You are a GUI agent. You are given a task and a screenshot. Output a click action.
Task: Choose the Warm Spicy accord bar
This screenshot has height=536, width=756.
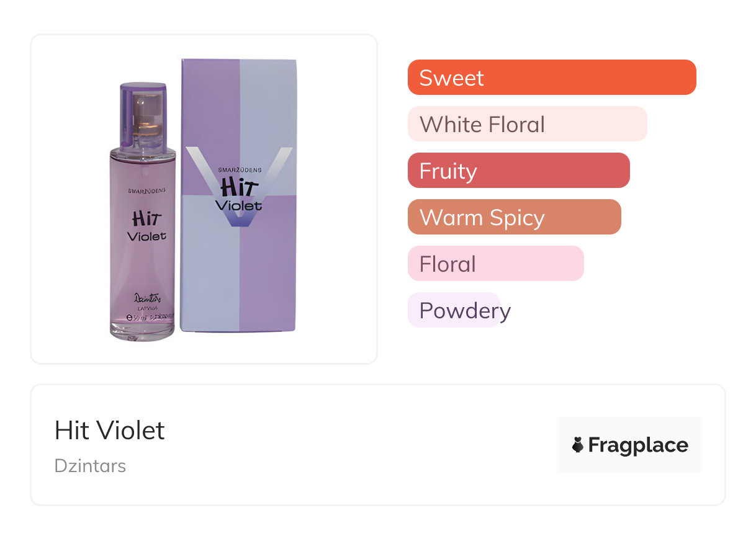[514, 217]
